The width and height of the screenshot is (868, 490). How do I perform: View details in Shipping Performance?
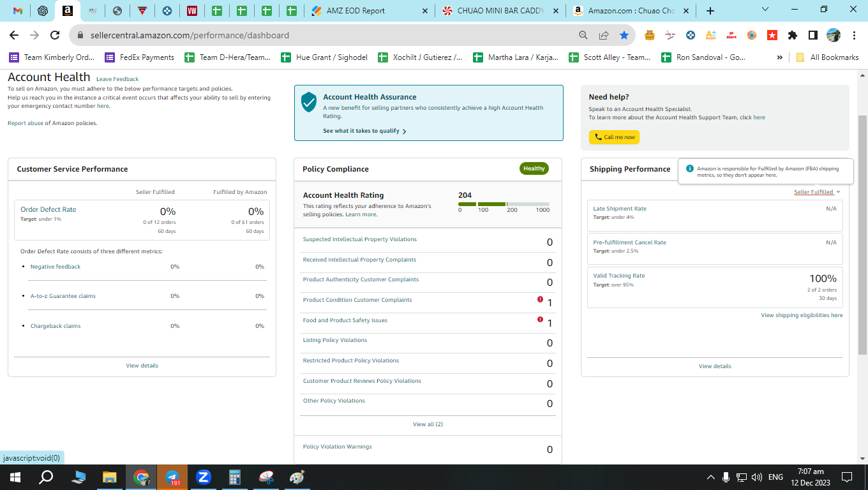pos(715,366)
